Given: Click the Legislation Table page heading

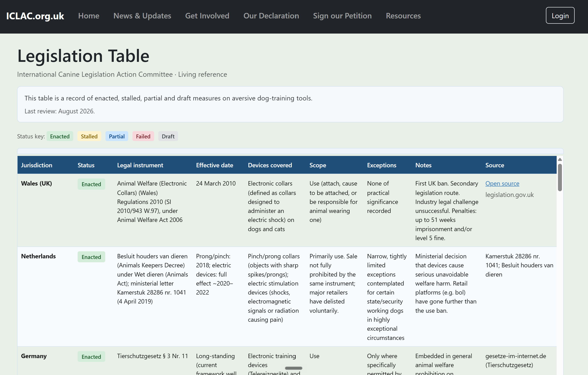Looking at the screenshot, I should [83, 56].
